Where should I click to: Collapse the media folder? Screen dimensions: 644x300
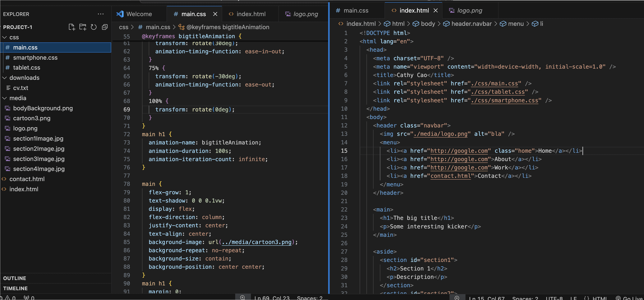tap(4, 98)
